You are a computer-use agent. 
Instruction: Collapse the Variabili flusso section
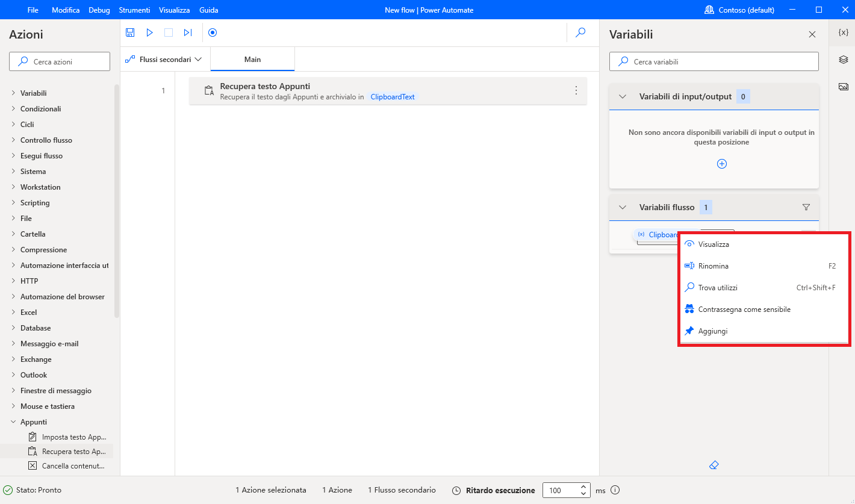(622, 207)
